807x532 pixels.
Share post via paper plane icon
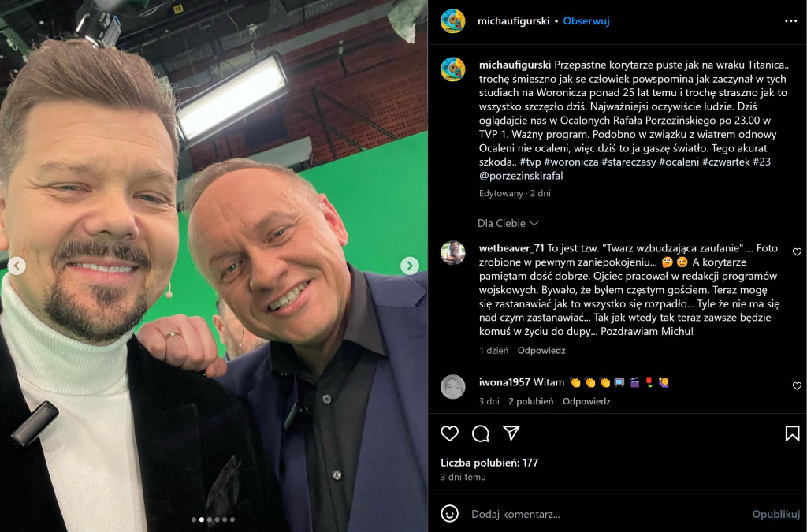point(511,433)
